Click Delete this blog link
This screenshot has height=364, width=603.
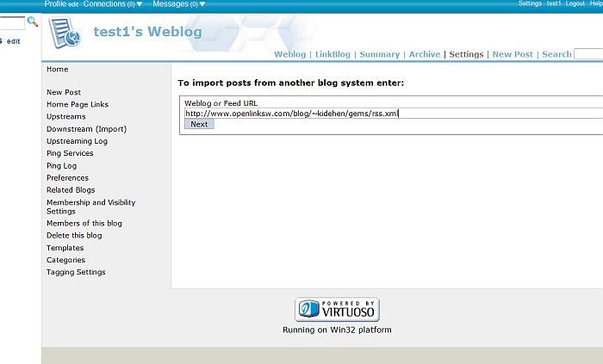pyautogui.click(x=74, y=236)
